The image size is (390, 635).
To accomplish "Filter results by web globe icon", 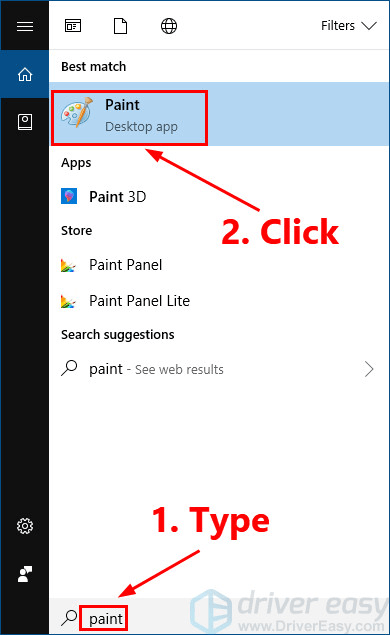I will (169, 26).
